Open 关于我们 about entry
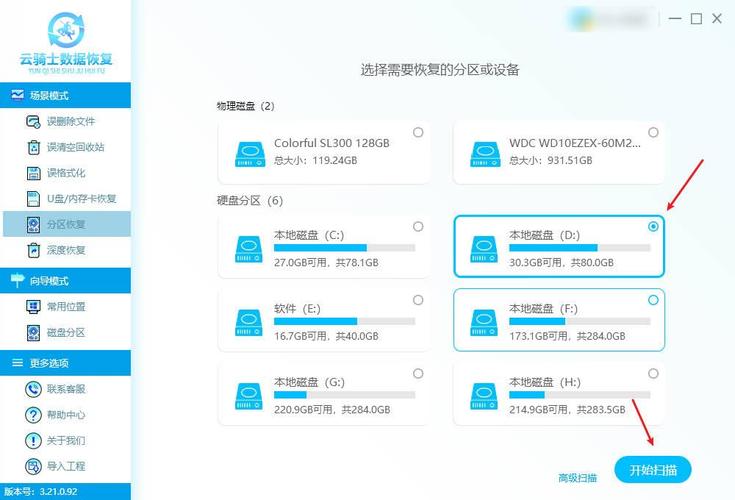Image resolution: width=735 pixels, height=500 pixels. (x=67, y=440)
